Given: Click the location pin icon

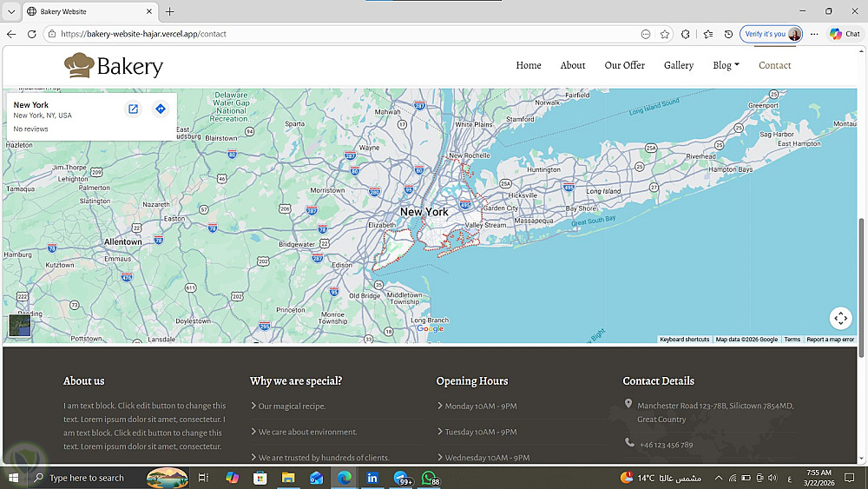Looking at the screenshot, I should pyautogui.click(x=628, y=404).
